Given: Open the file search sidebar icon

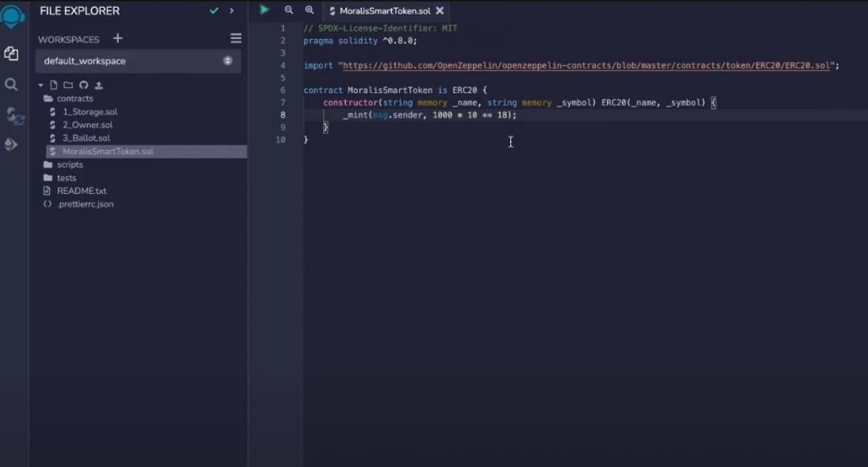Looking at the screenshot, I should (11, 85).
